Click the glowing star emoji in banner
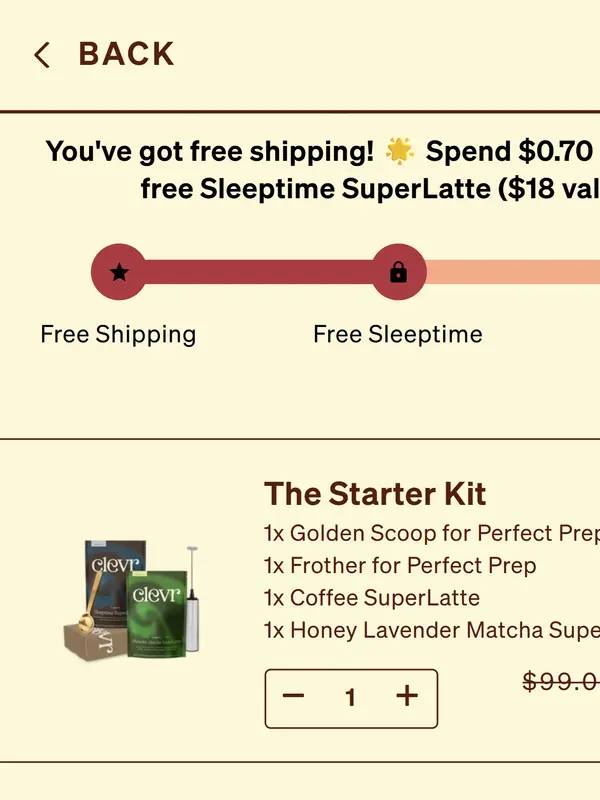Viewport: 600px width, 800px height. coord(399,152)
